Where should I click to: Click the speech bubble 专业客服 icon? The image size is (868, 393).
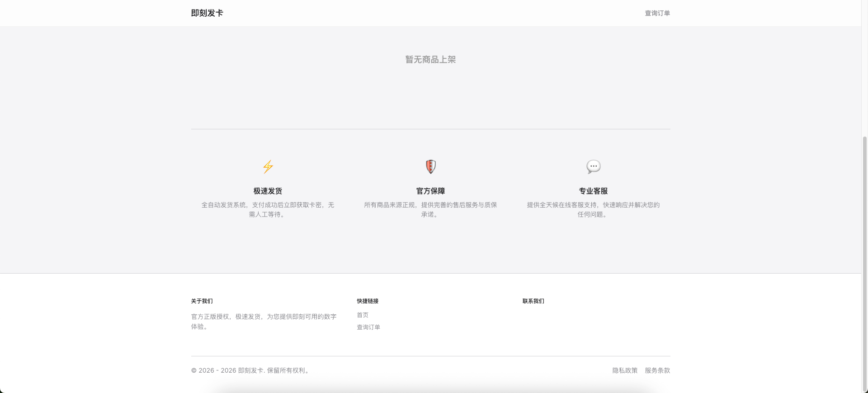[594, 167]
